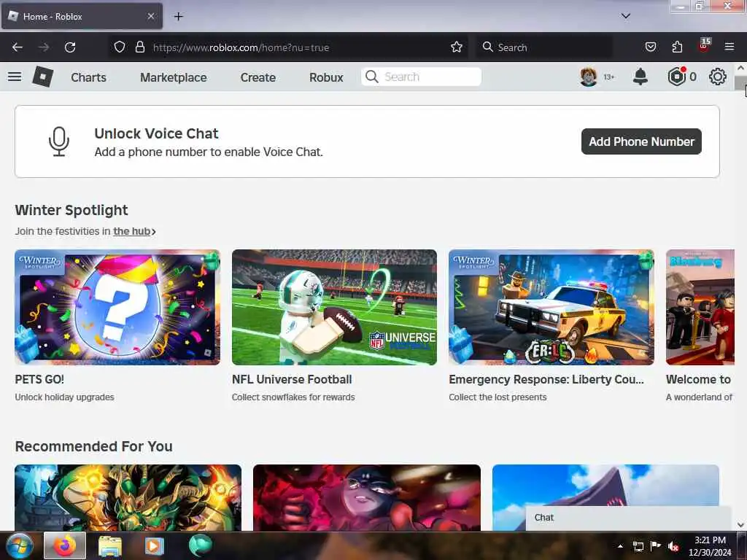Go to the Marketplace menu item
The width and height of the screenshot is (747, 560).
(x=174, y=77)
